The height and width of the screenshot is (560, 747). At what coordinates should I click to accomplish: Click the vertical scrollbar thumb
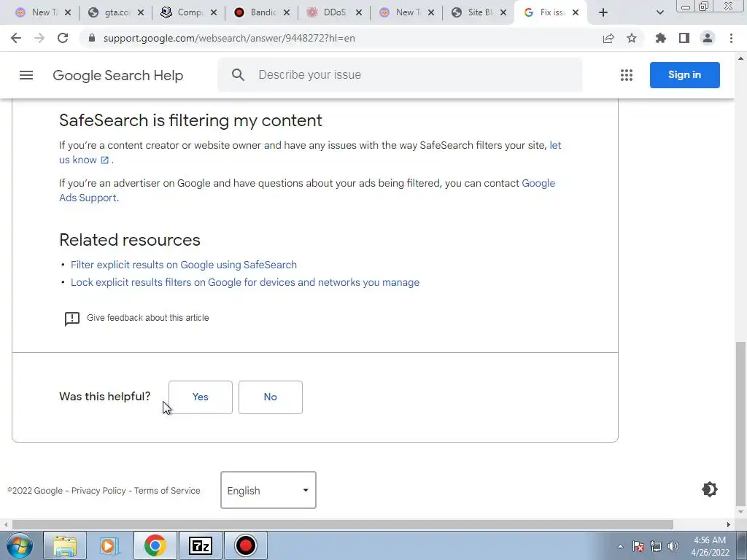point(740,424)
